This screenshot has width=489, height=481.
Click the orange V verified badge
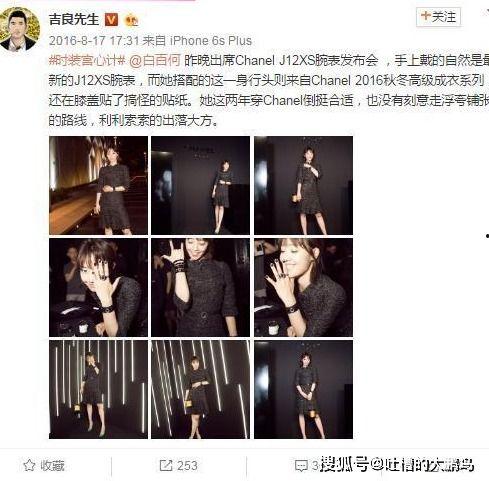click(x=111, y=20)
